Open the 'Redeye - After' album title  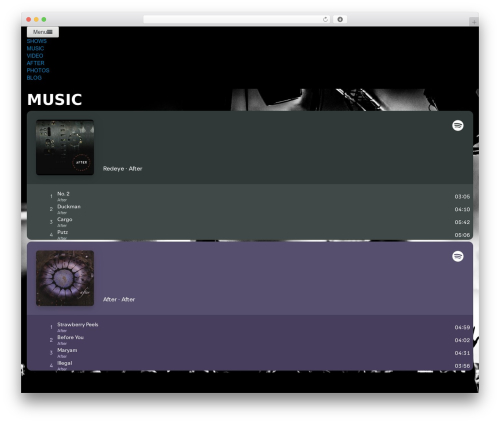[x=123, y=169]
